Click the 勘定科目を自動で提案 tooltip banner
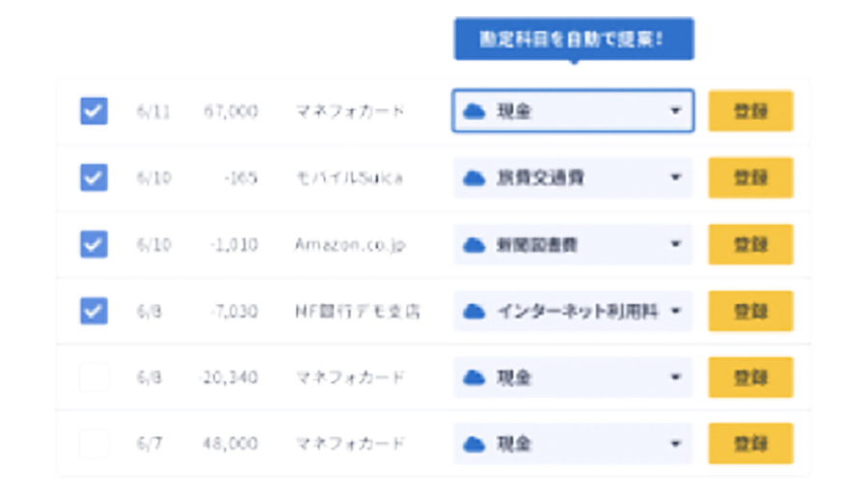The width and height of the screenshot is (868, 497). 574,39
